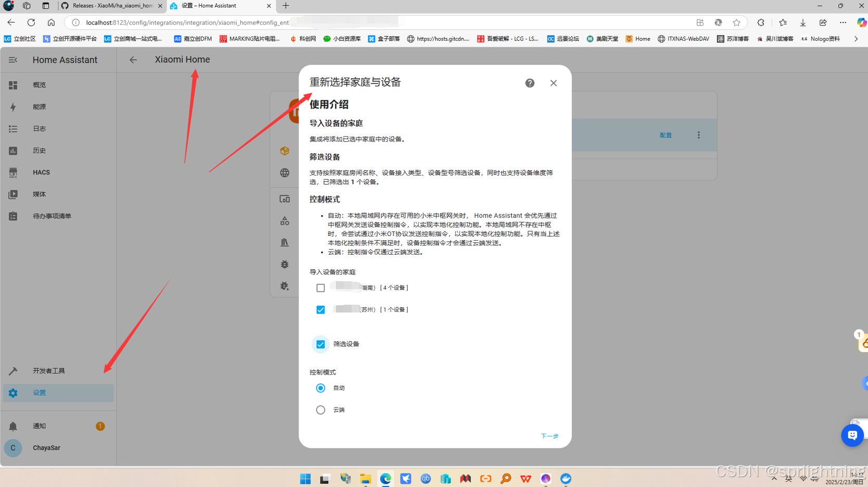Viewport: 868px width, 487px height.
Task: Open 通知 panel
Action: 58,426
